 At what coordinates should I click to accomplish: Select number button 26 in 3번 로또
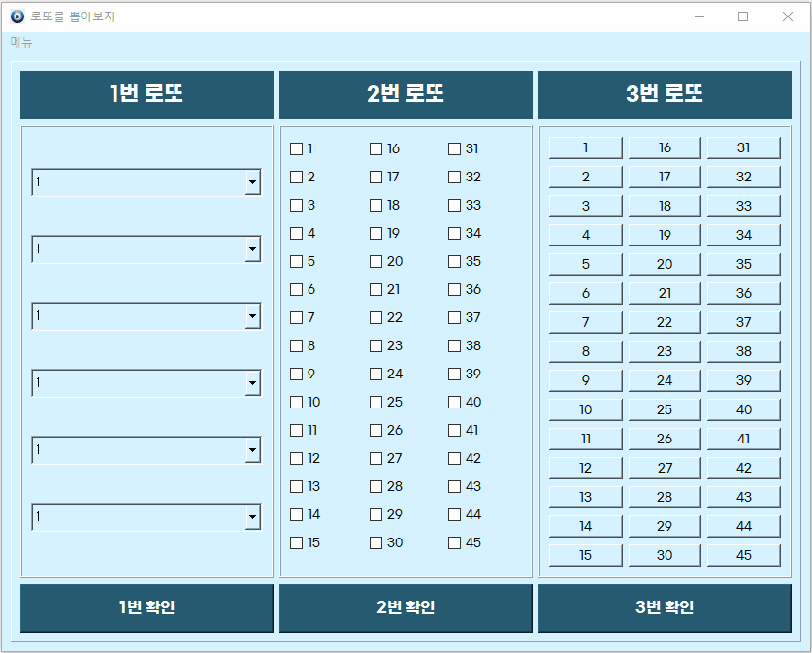coord(665,440)
